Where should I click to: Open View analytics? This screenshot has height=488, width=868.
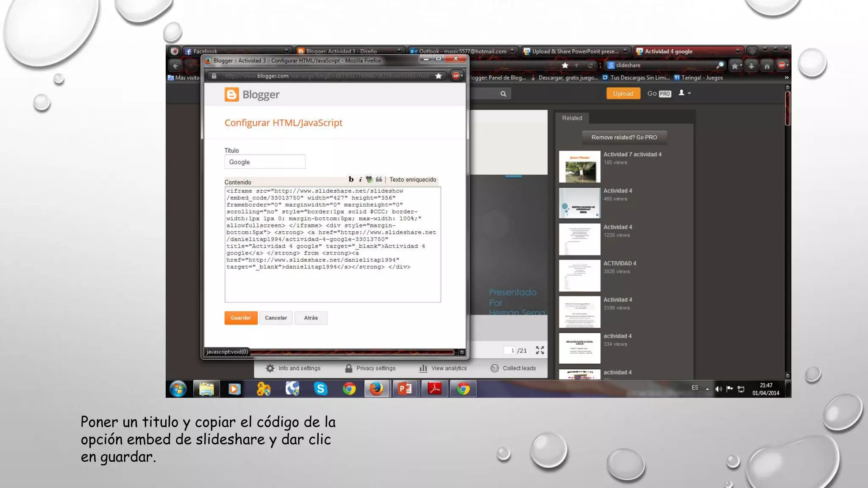pos(443,368)
